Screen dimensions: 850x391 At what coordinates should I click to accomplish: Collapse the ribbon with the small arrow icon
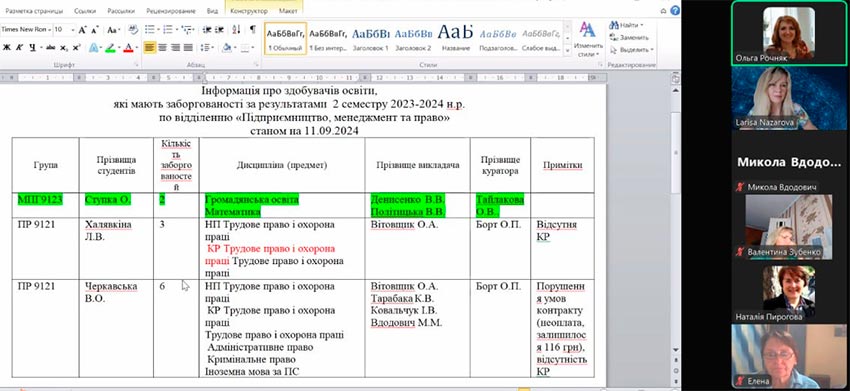click(665, 10)
